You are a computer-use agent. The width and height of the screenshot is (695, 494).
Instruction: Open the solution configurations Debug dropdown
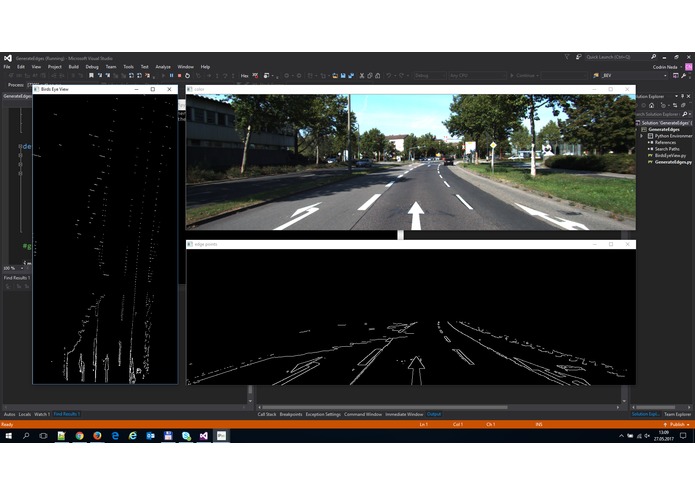pos(429,76)
